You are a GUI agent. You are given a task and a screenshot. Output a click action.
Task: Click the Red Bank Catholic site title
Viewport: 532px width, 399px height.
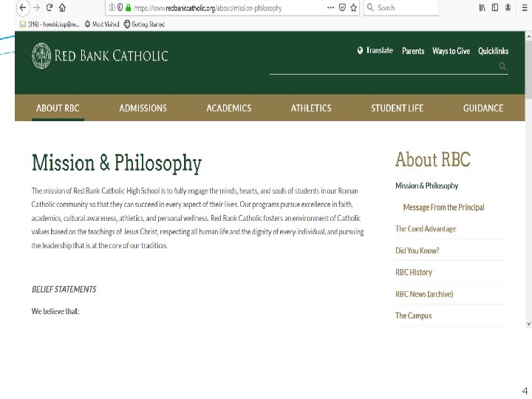pos(112,55)
